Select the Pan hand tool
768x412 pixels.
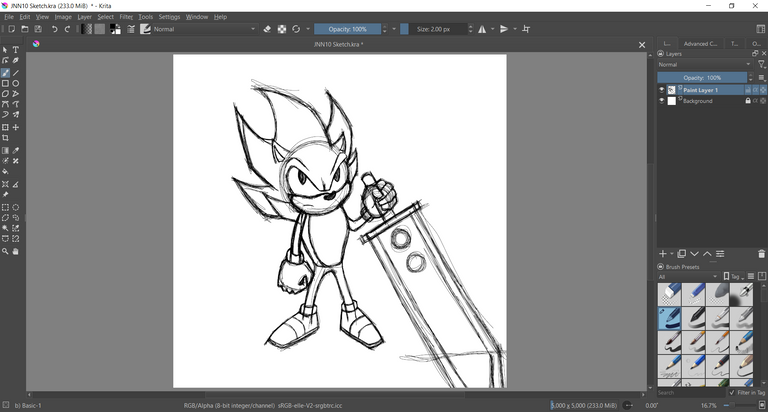pos(16,251)
